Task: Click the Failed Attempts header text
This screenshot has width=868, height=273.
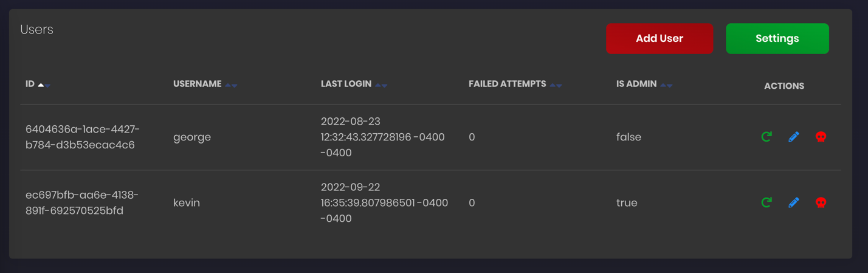Action: click(x=507, y=84)
